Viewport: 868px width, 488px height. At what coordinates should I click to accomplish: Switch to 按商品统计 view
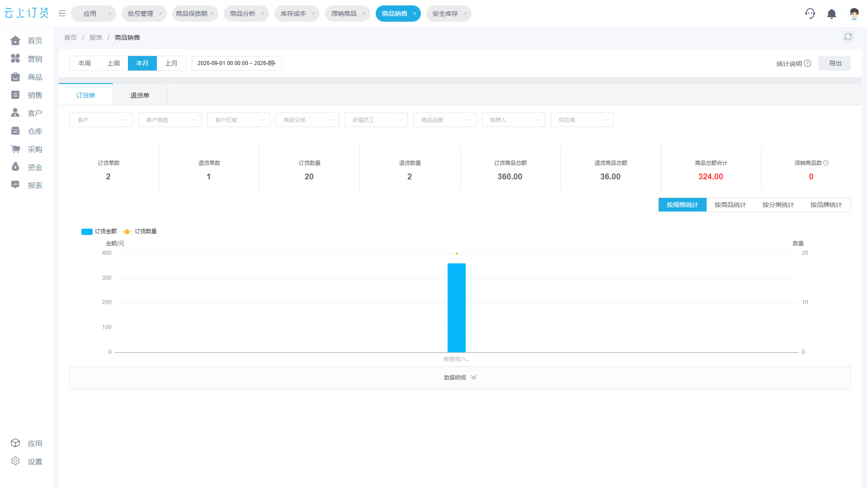click(730, 205)
